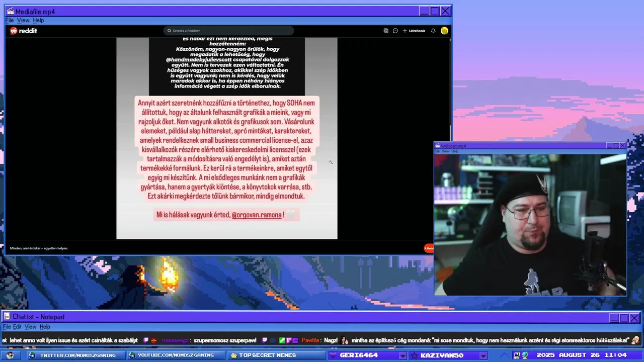The image size is (644, 362).
Task: Open File menu in Chat.txt Notepad
Action: pyautogui.click(x=7, y=327)
